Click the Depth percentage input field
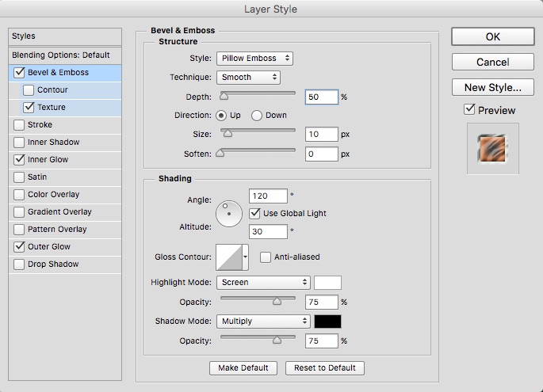543x392 pixels. 321,97
